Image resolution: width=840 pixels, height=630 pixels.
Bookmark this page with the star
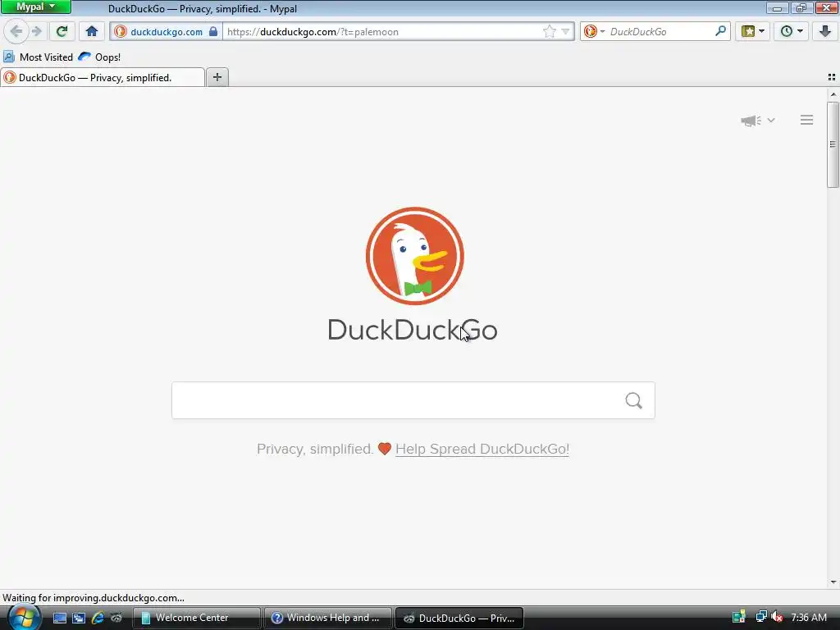549,32
